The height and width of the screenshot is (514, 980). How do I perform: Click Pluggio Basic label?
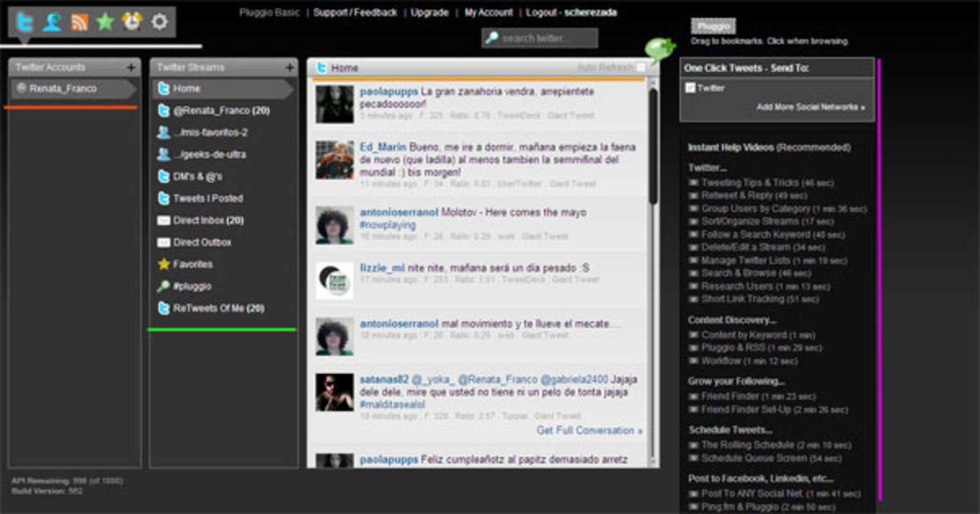(x=269, y=12)
